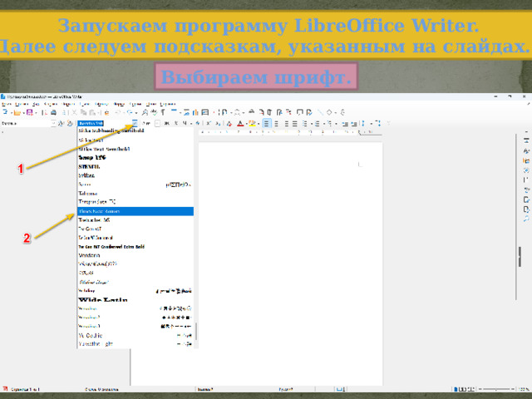Choose Verdana from the font list
Image resolution: width=532 pixels, height=399 pixels.
135,255
